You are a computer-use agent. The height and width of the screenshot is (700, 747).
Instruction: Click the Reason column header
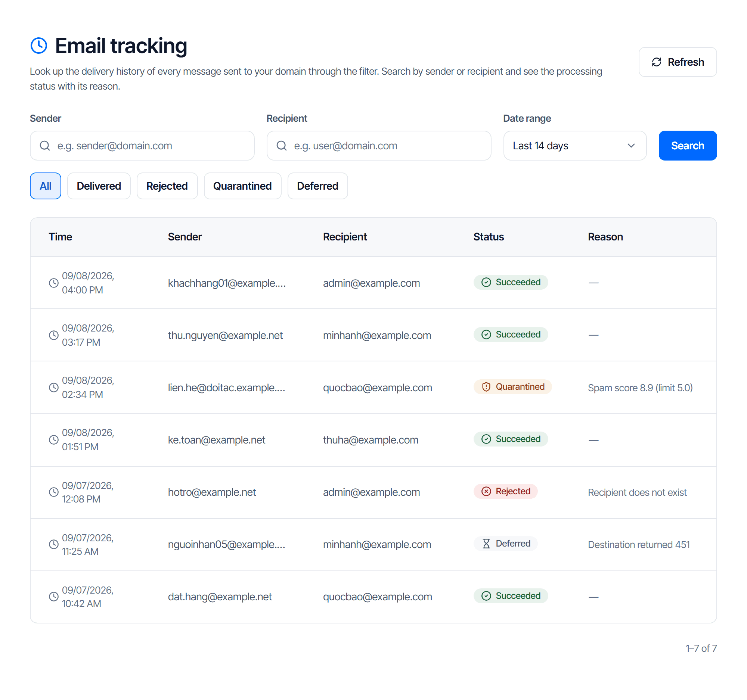[x=605, y=237]
